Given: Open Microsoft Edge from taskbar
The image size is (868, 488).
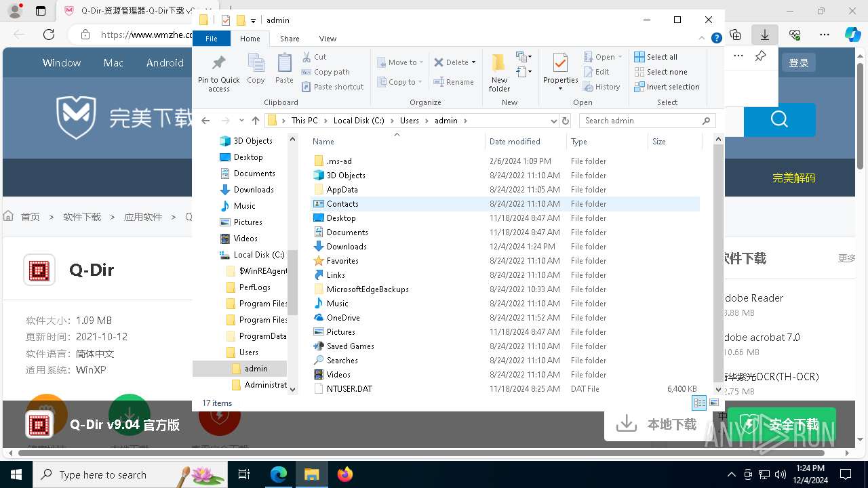Looking at the screenshot, I should (279, 474).
